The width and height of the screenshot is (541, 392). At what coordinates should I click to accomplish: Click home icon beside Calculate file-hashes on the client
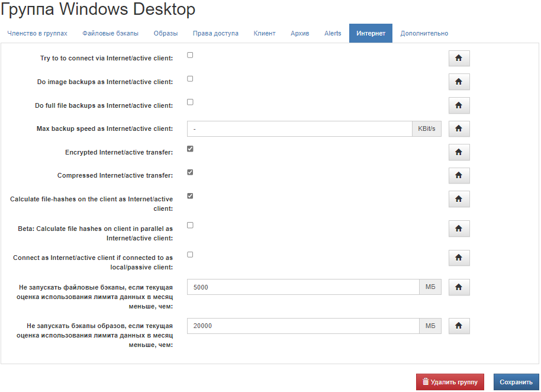point(459,199)
